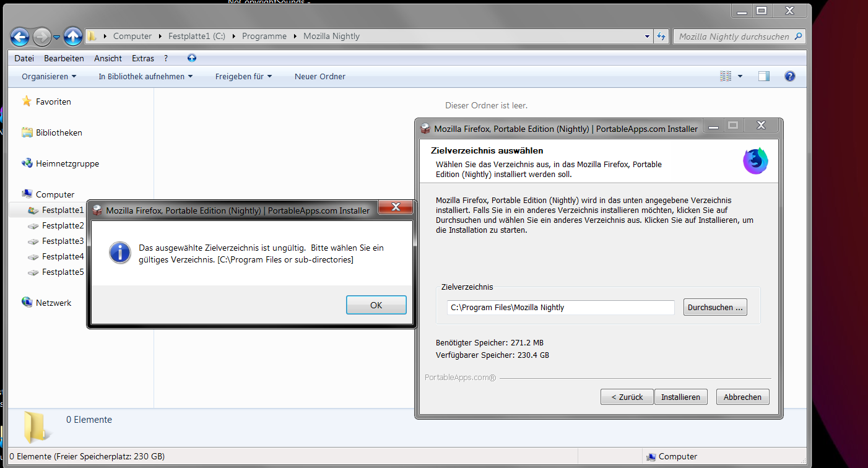Click the Computer breadcrumb segment

[x=132, y=36]
